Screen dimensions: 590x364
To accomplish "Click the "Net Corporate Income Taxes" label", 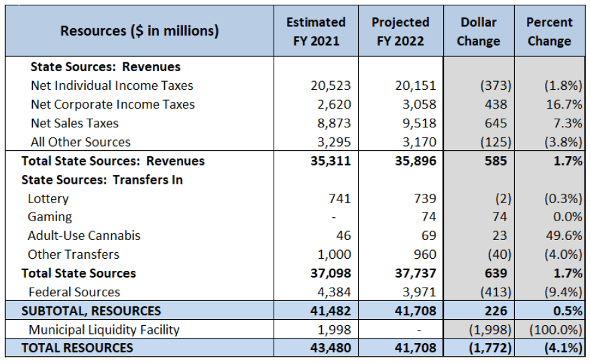I will coord(113,105).
